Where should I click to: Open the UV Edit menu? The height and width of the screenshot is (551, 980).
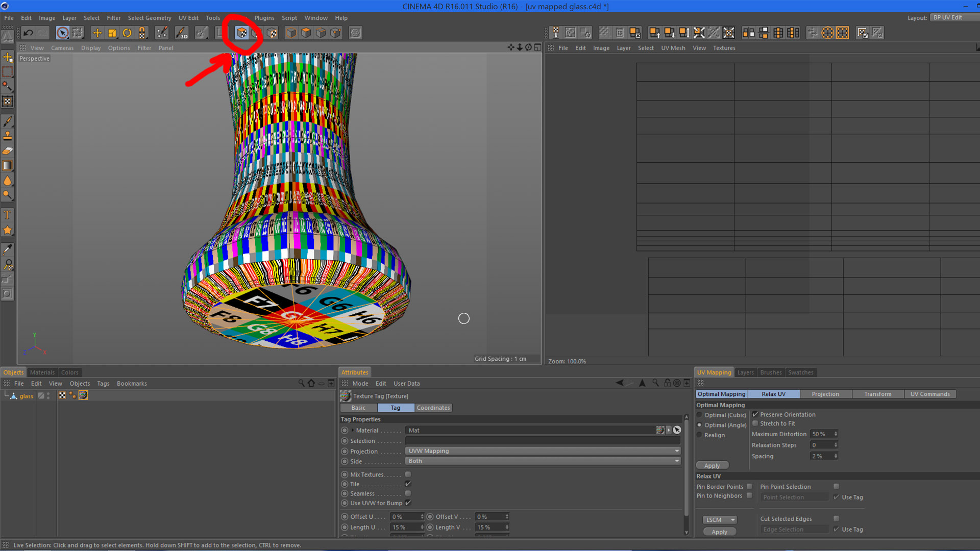188,18
